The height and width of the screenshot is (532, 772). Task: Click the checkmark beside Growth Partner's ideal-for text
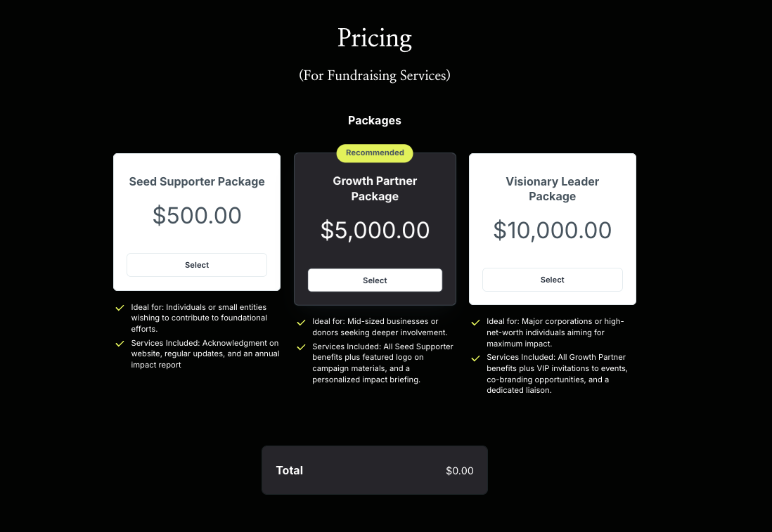click(x=301, y=322)
